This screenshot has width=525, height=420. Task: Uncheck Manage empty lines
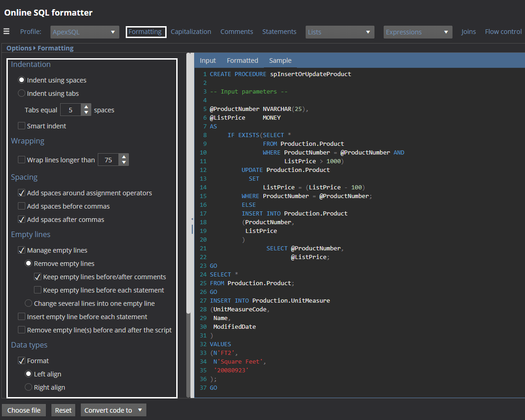[x=22, y=250]
